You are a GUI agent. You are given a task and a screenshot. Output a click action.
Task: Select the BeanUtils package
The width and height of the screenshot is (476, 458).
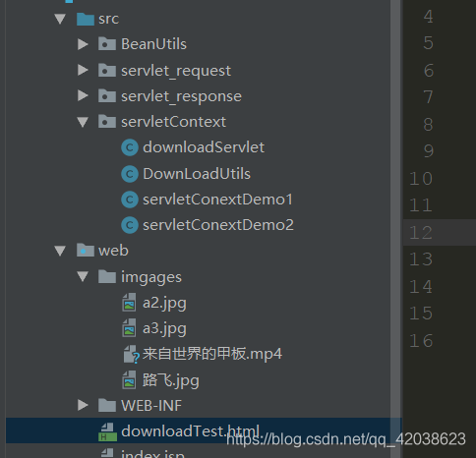153,44
